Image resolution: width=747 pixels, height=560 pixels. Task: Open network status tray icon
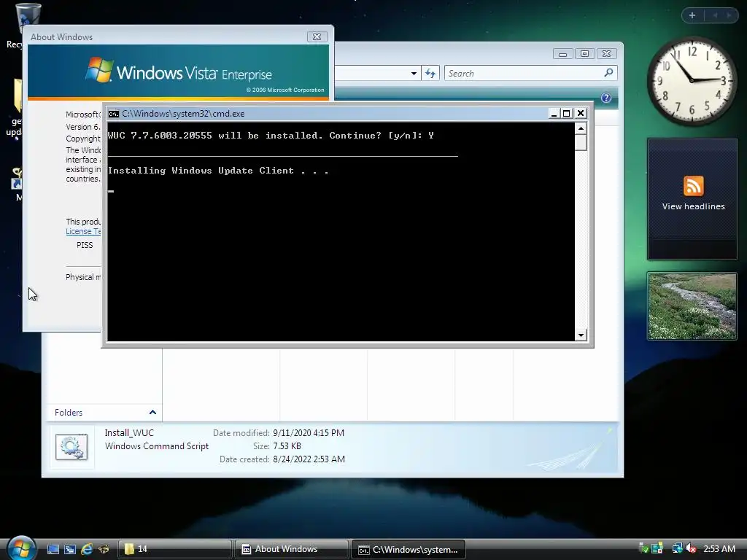point(677,549)
